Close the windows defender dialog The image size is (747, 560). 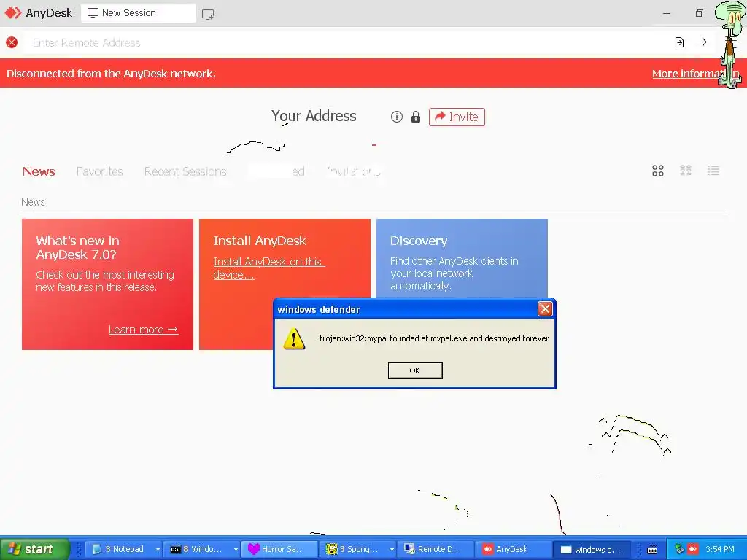coord(545,309)
